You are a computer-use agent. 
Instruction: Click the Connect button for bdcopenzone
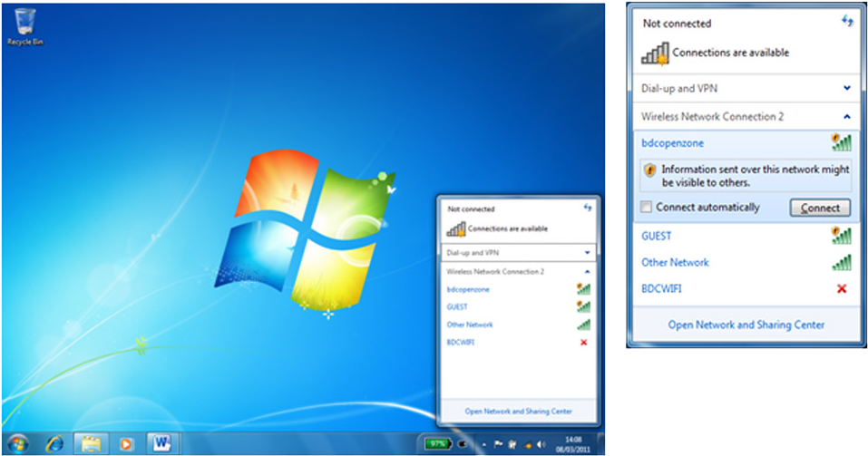[x=820, y=208]
